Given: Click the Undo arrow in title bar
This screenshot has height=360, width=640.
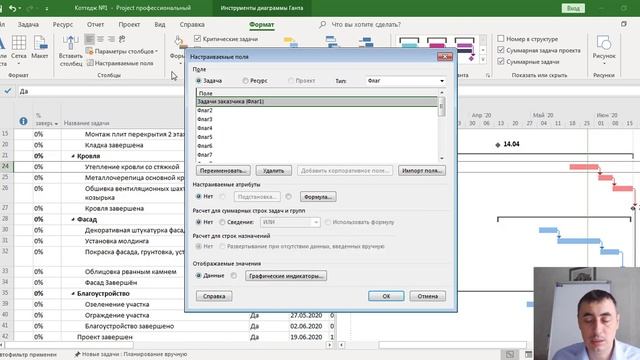Looking at the screenshot, I should (13, 8).
